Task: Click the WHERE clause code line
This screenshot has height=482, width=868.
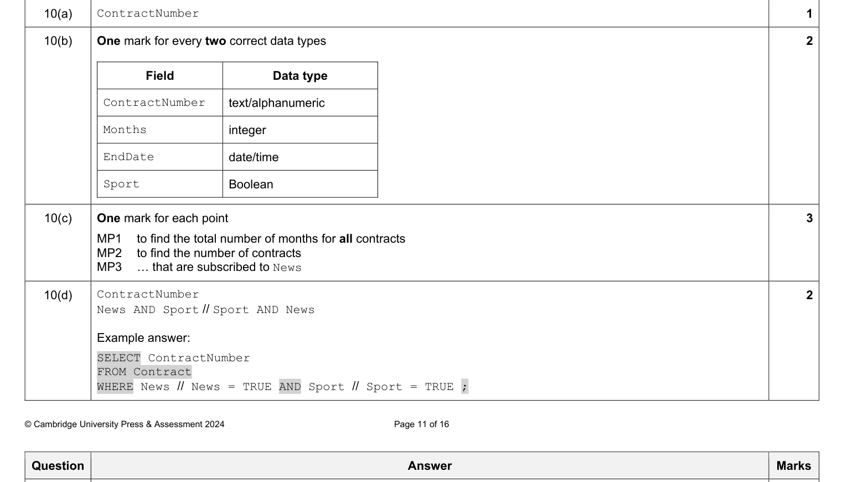Action: coord(282,387)
